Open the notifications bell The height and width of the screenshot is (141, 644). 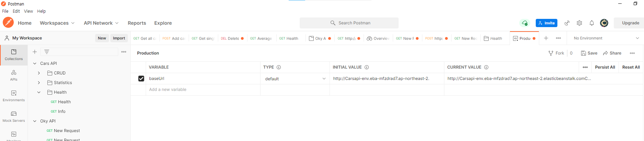pos(592,23)
